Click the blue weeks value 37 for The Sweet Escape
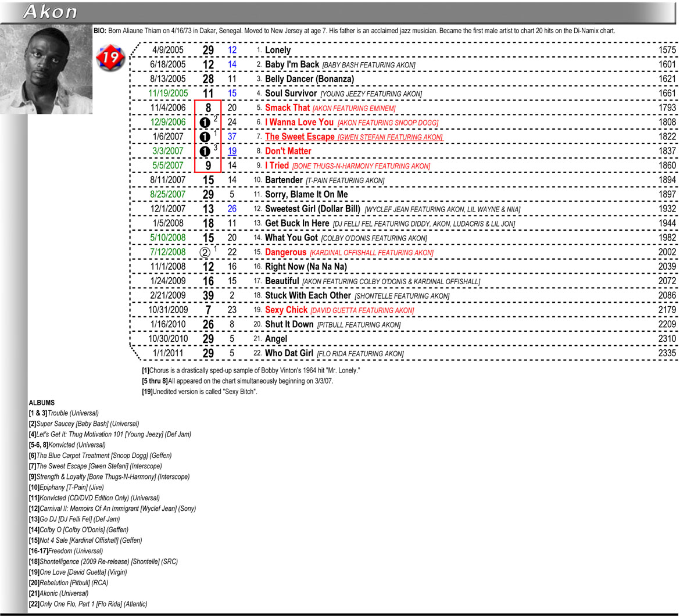The image size is (680, 616). click(232, 137)
